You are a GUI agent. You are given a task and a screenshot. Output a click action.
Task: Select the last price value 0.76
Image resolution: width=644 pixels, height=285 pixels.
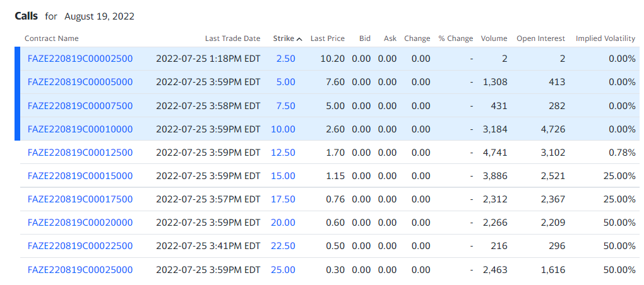pos(335,199)
